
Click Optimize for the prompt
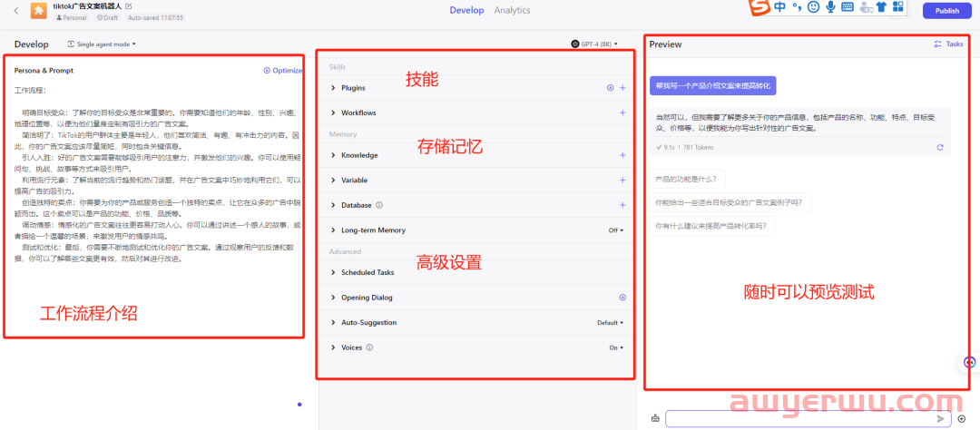click(283, 71)
